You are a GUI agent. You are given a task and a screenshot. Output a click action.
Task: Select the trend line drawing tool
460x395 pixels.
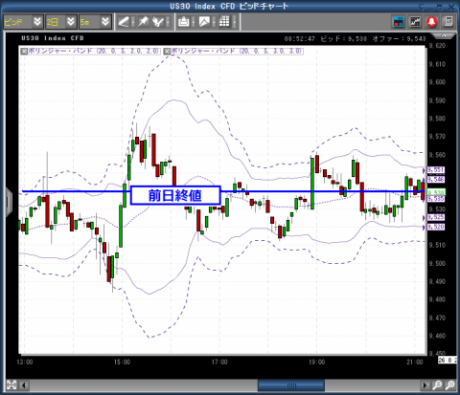pos(123,22)
